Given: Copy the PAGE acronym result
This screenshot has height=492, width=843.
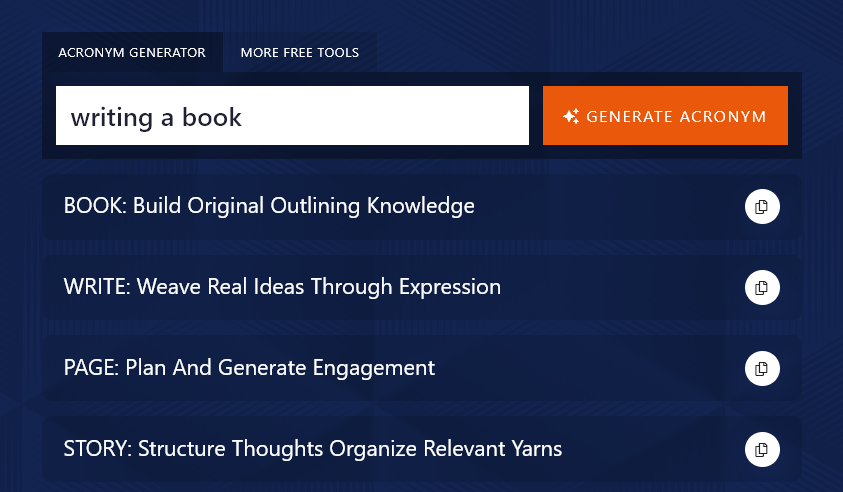Looking at the screenshot, I should point(762,368).
